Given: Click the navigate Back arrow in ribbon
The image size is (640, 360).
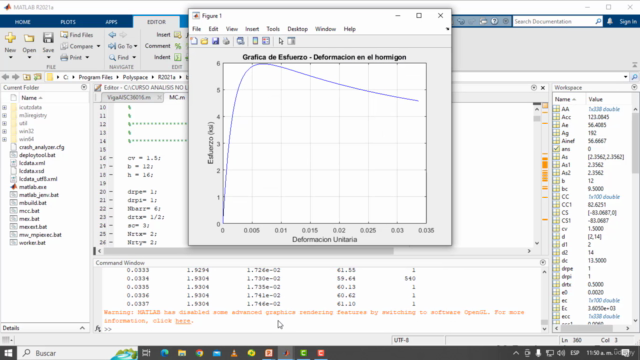Looking at the screenshot, I should [x=112, y=35].
